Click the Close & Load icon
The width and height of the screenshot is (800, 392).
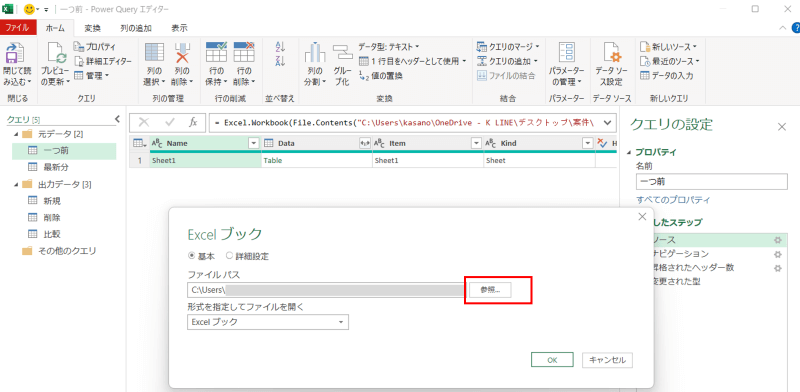point(16,54)
